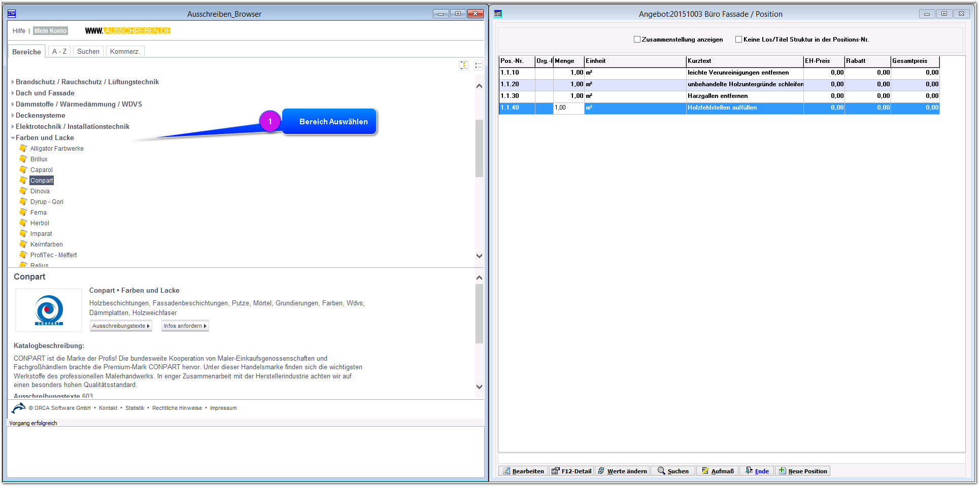The width and height of the screenshot is (980, 487).
Task: Open the Dinova folder icon
Action: [x=23, y=191]
